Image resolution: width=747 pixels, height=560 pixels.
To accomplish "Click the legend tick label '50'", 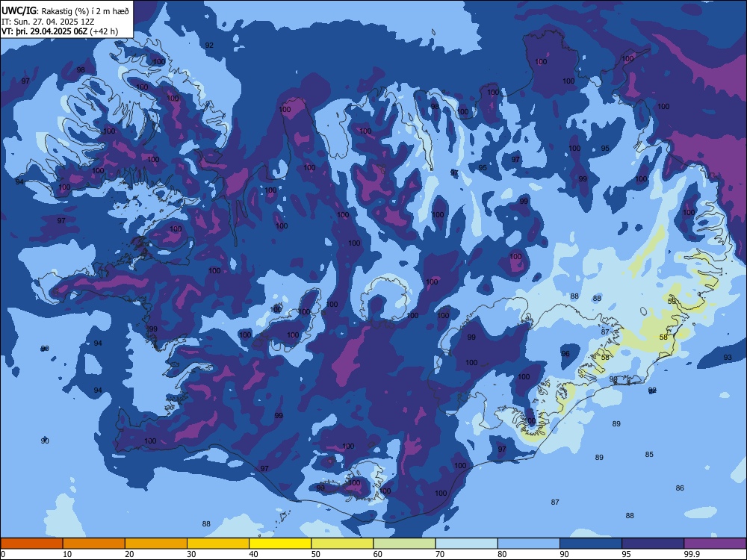I will coord(316,554).
